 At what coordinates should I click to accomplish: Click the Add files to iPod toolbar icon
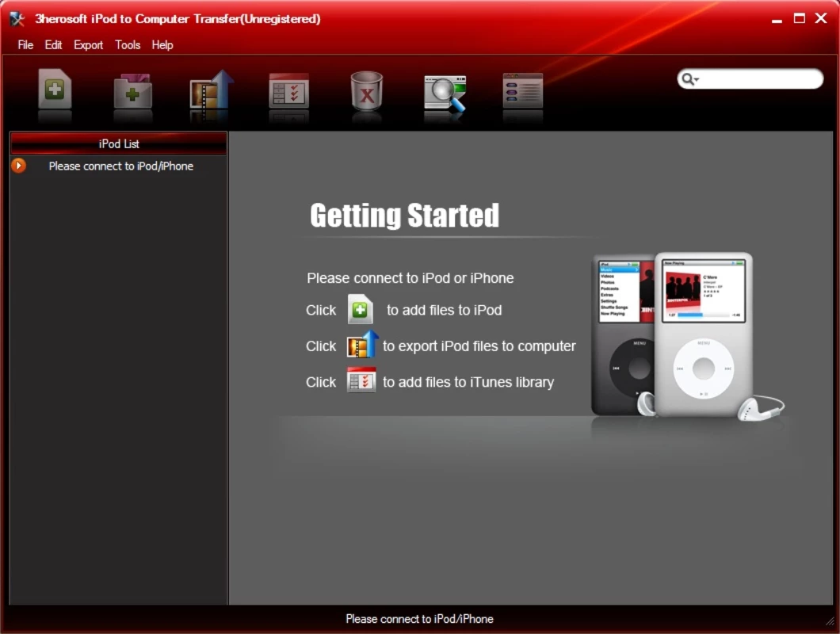[55, 89]
